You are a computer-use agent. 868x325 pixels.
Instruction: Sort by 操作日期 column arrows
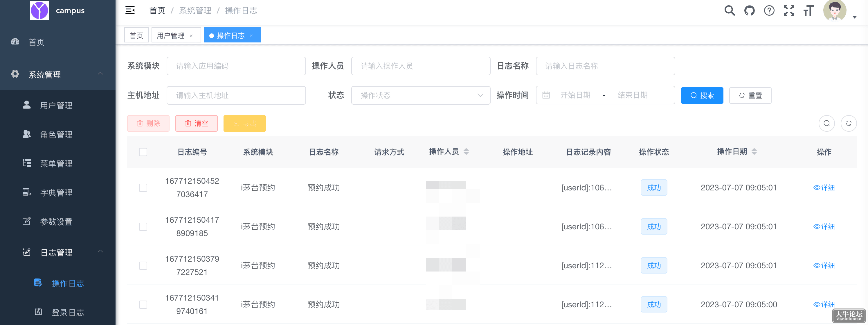point(754,151)
